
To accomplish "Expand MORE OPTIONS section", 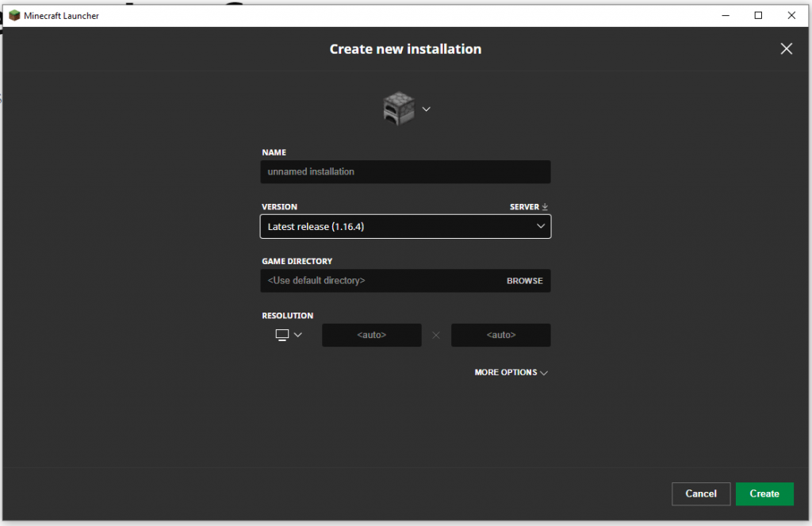I will (x=511, y=372).
